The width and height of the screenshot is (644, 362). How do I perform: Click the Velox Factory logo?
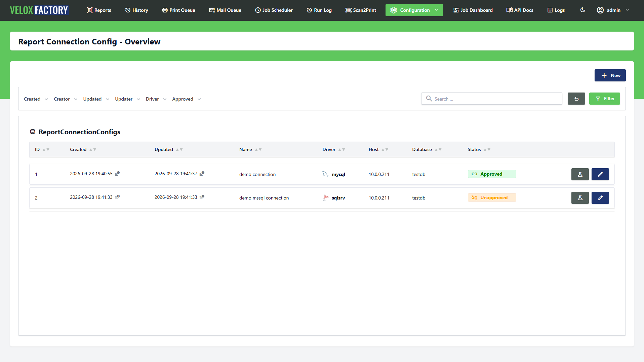[x=39, y=10]
